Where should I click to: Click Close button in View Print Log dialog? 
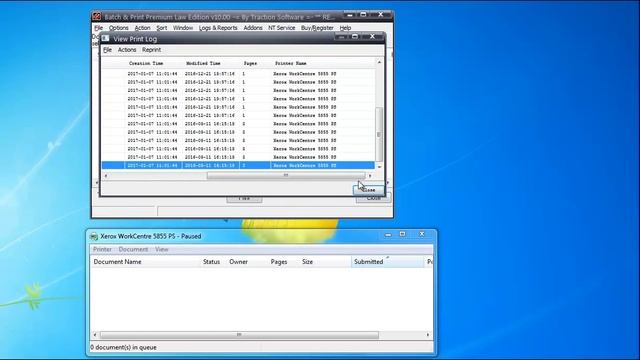coord(369,190)
